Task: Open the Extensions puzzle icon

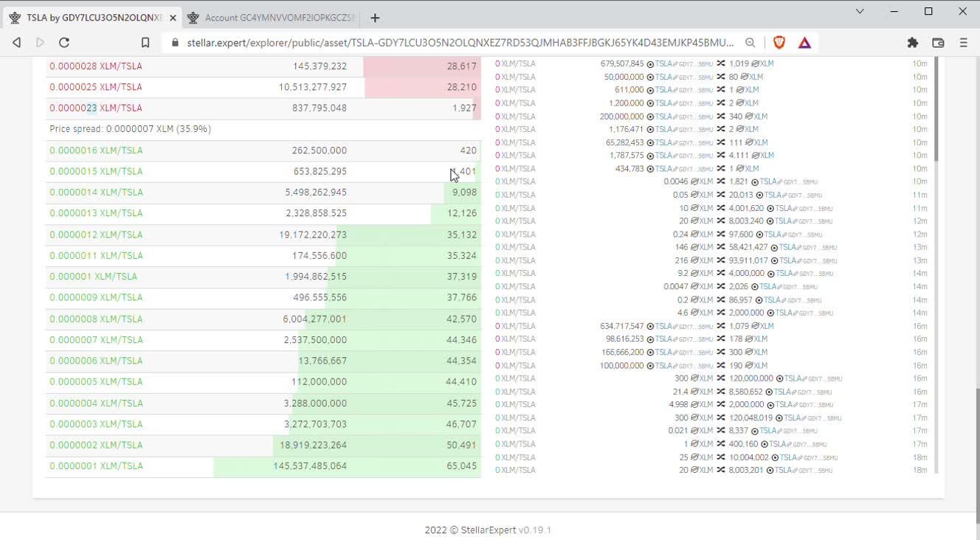Action: pyautogui.click(x=913, y=43)
